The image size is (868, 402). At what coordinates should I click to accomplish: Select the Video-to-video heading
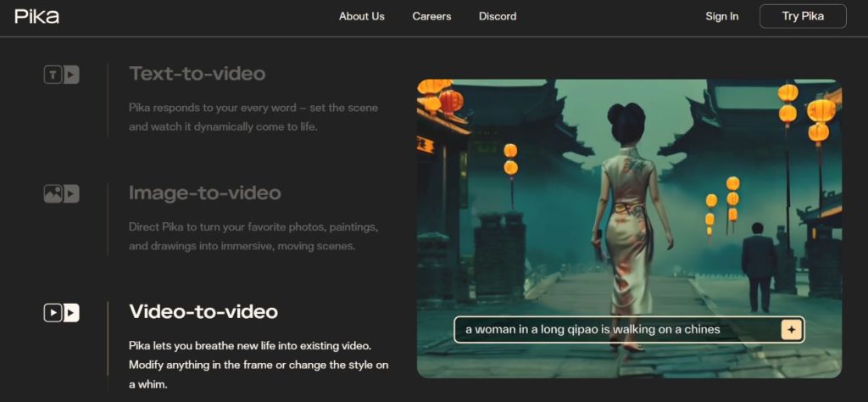203,311
